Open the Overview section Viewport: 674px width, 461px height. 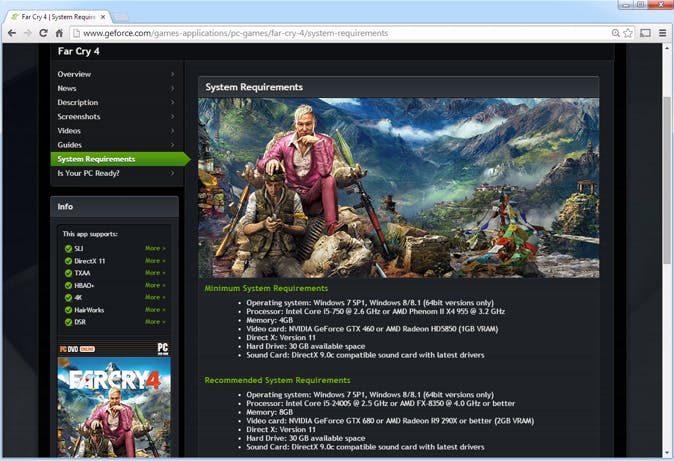(74, 74)
